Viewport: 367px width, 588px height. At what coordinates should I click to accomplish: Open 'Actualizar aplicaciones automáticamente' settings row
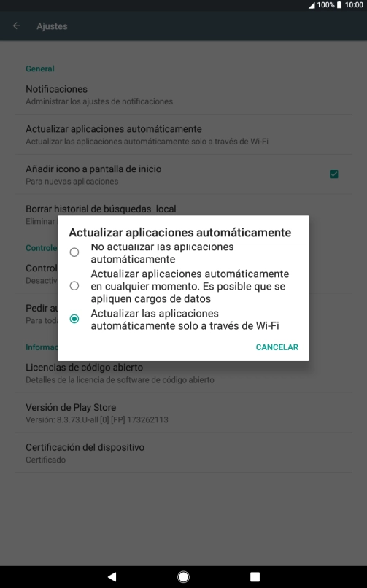183,134
